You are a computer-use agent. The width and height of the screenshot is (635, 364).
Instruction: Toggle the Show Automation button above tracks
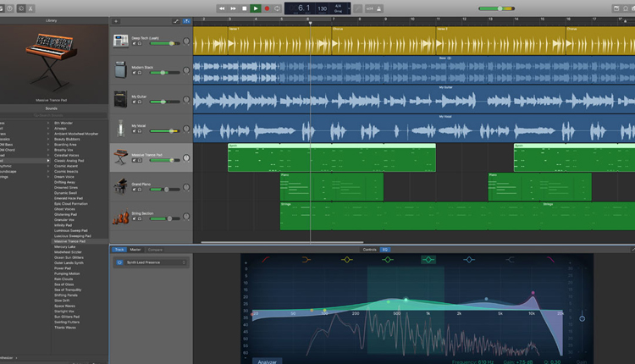pos(176,21)
